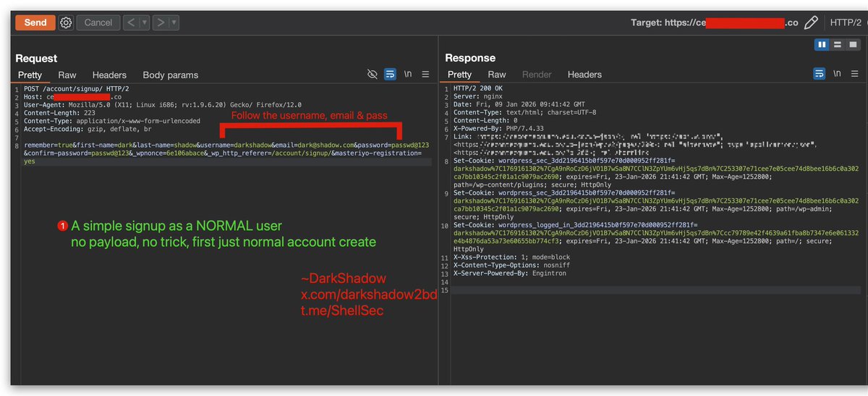Select the Request Pretty tab
Viewport: 868px width, 396px height.
click(30, 75)
